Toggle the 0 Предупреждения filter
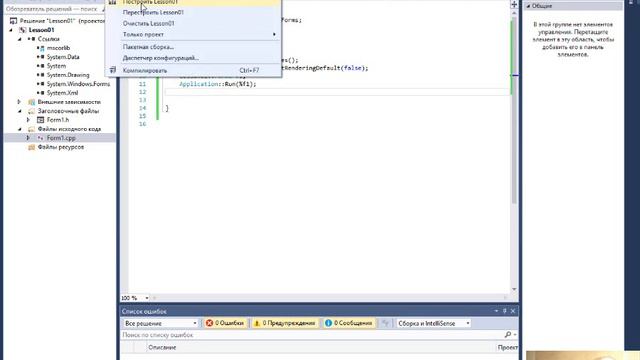This screenshot has width=640, height=360. coord(285,323)
